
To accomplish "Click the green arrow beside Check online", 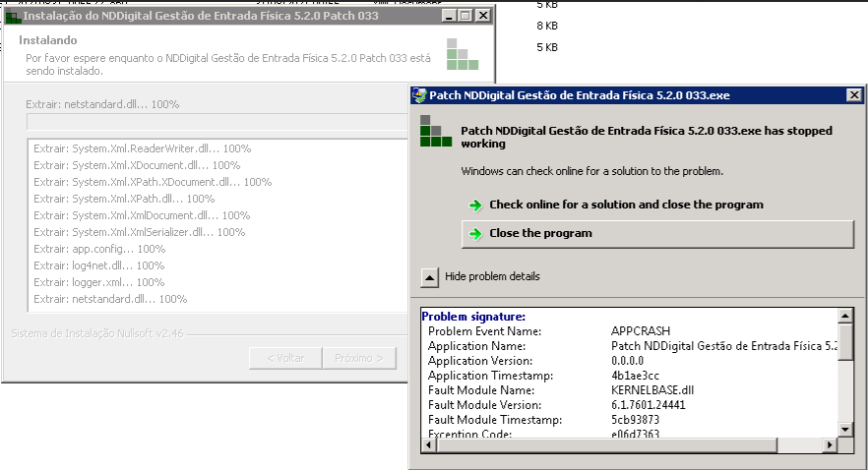I will 475,206.
